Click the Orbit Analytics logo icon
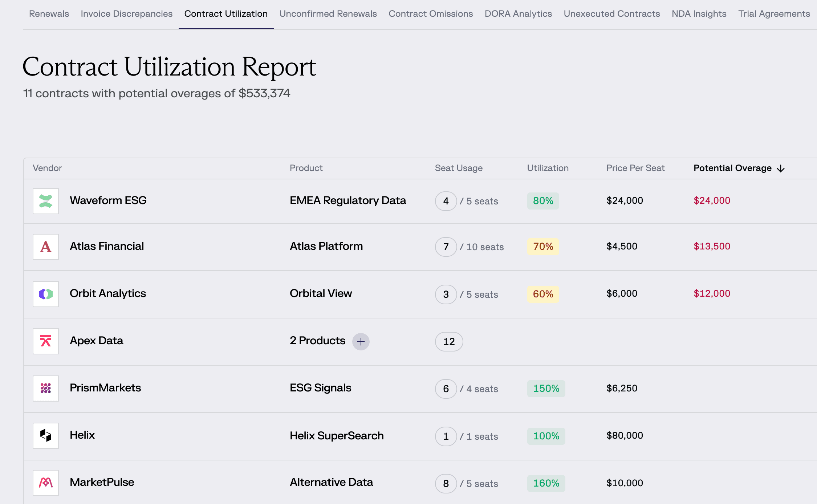 (46, 294)
